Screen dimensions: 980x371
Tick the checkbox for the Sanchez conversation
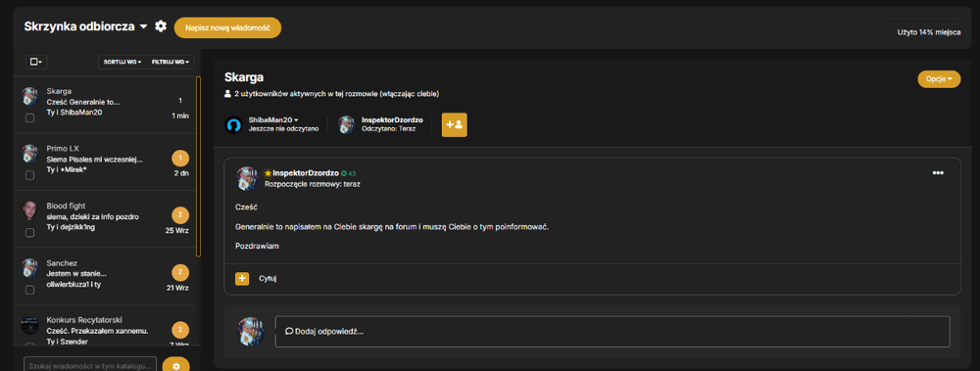(x=29, y=290)
